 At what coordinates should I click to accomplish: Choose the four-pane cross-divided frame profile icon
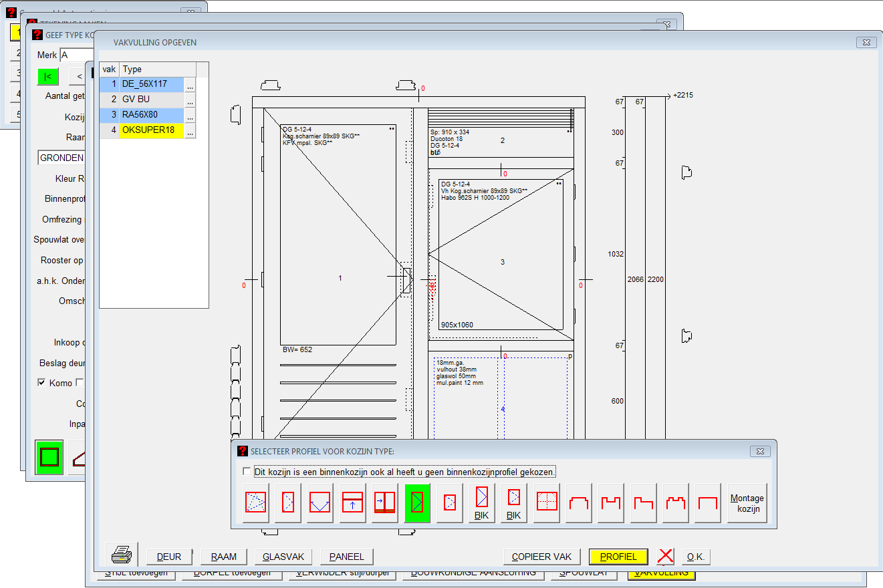(547, 502)
